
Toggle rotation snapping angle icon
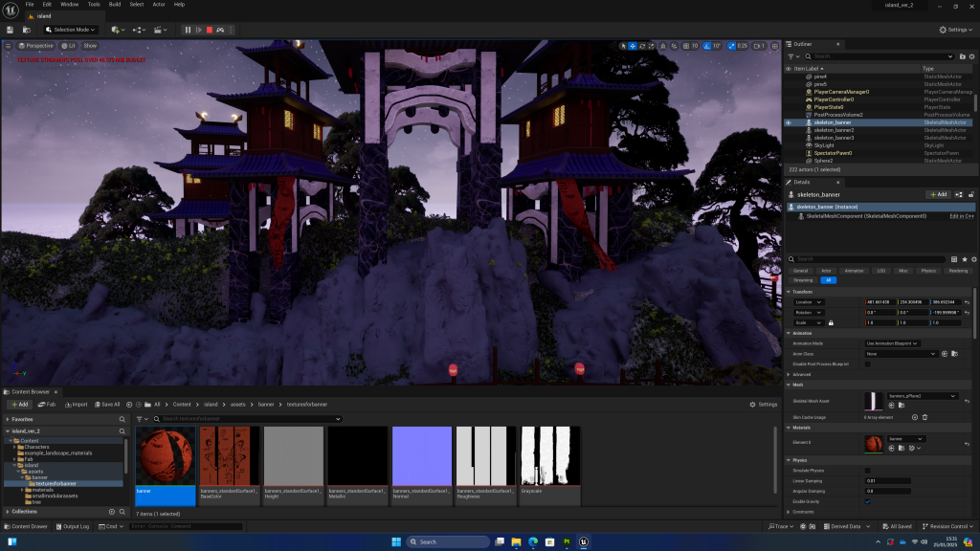click(x=707, y=46)
